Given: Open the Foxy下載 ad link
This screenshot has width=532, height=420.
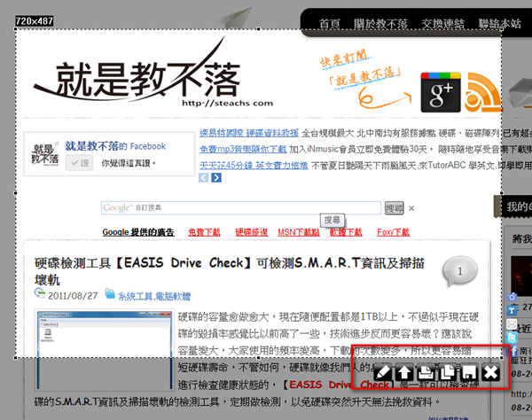Looking at the screenshot, I should point(393,232).
